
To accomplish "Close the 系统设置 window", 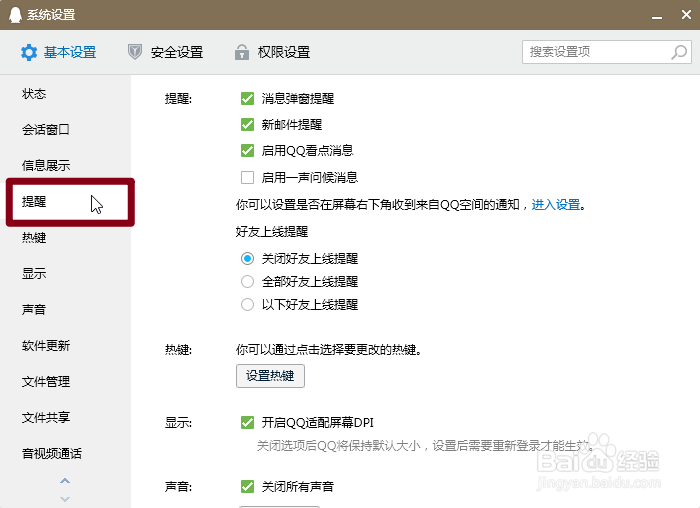I will point(686,15).
